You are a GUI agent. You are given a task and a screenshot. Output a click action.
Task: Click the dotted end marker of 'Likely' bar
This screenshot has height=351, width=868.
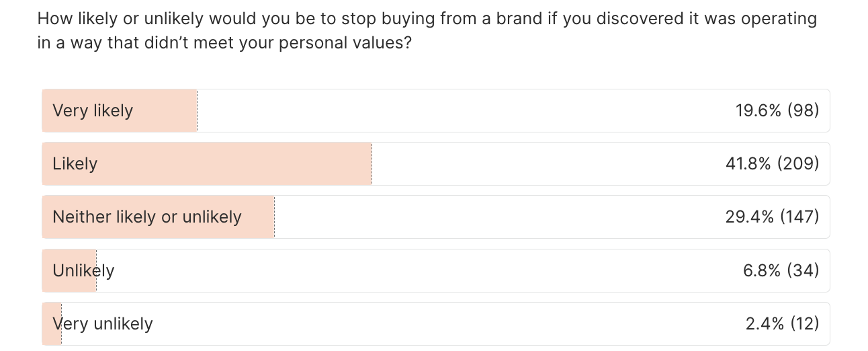coord(372,163)
